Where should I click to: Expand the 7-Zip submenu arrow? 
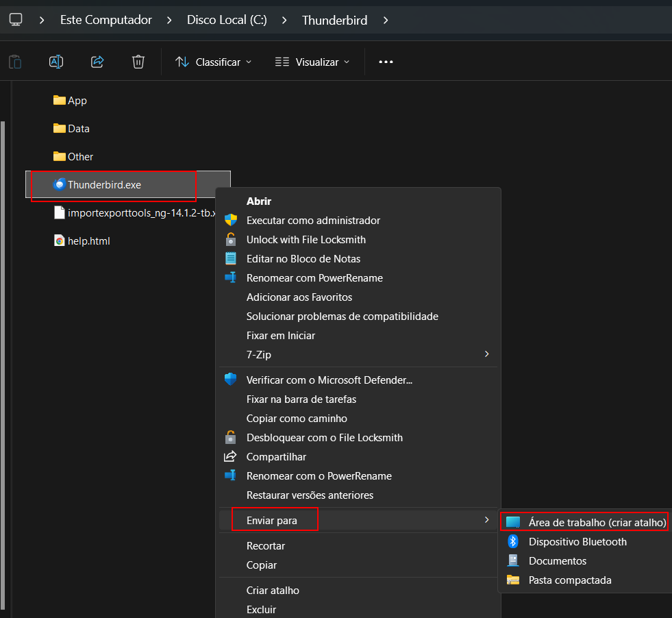click(x=486, y=354)
